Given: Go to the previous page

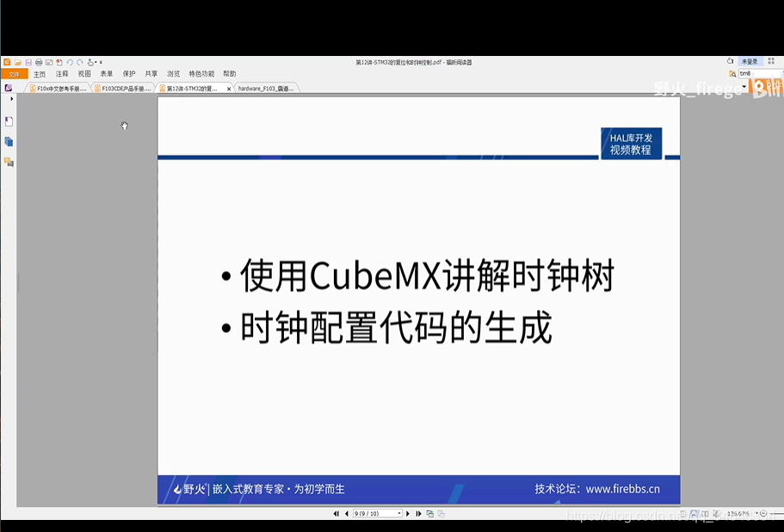Looking at the screenshot, I should click(347, 514).
